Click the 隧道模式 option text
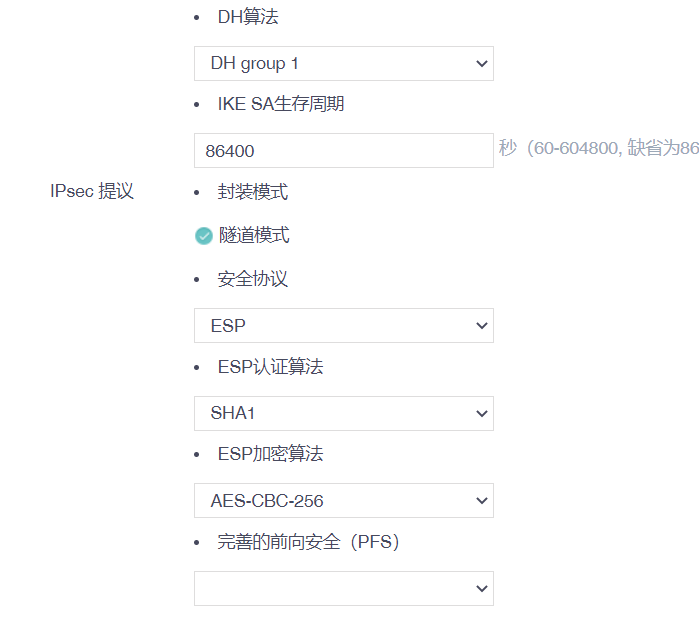This screenshot has width=699, height=622. click(254, 236)
